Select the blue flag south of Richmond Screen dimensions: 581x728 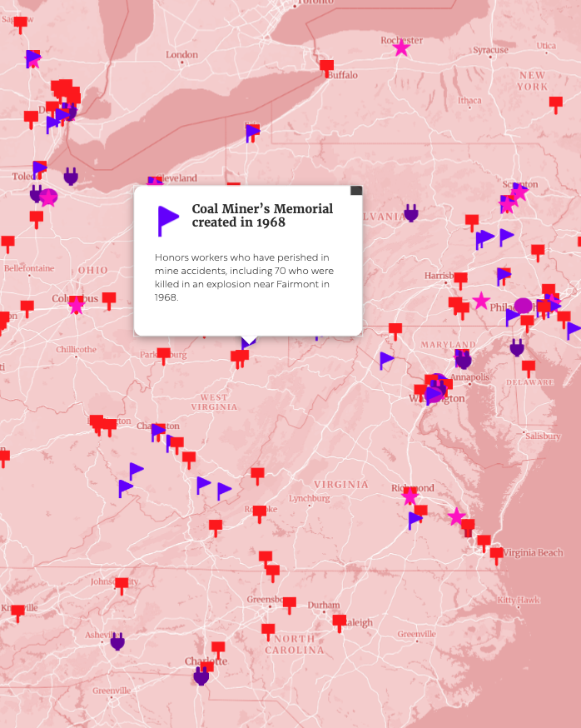[x=415, y=521]
